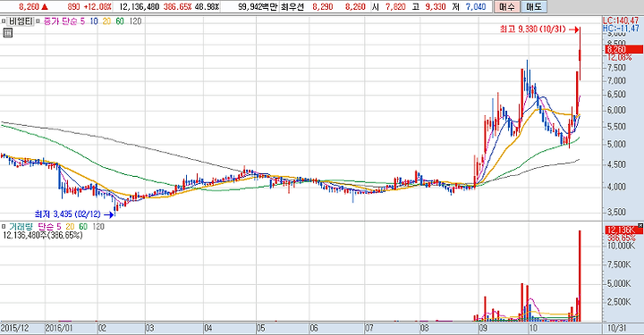Image resolution: width=644 pixels, height=335 pixels.
Task: Click the 59,942백만 trading value
Action: click(x=258, y=7)
